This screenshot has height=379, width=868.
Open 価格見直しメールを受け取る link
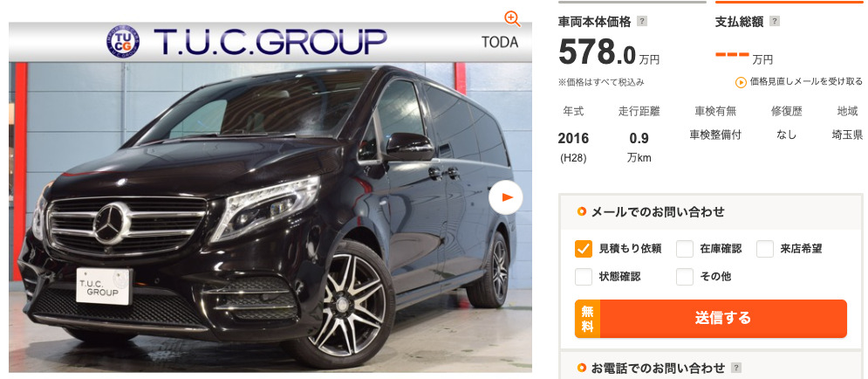806,81
